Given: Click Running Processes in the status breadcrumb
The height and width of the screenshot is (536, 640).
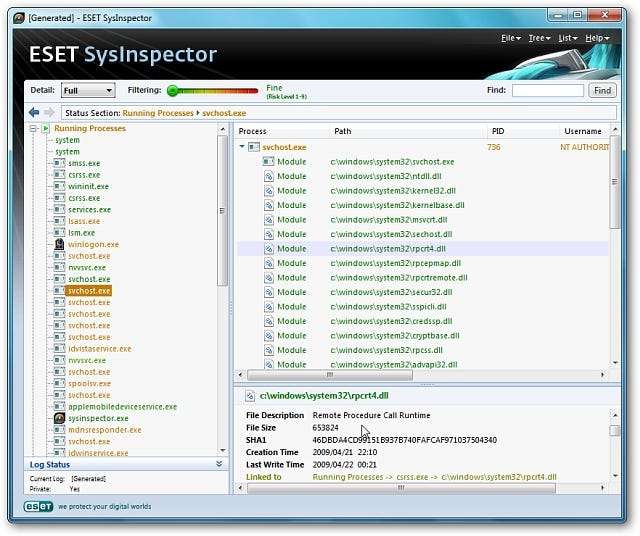Looking at the screenshot, I should pyautogui.click(x=158, y=113).
